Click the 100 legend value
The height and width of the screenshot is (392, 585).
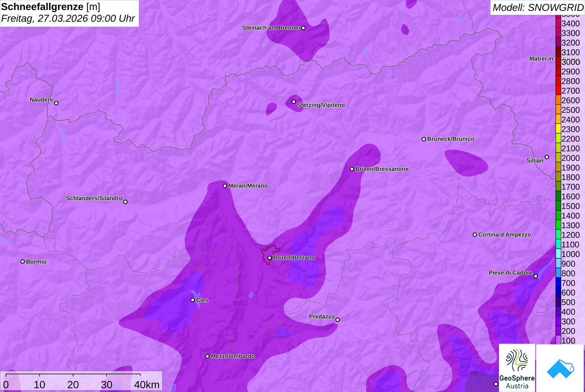(568, 341)
